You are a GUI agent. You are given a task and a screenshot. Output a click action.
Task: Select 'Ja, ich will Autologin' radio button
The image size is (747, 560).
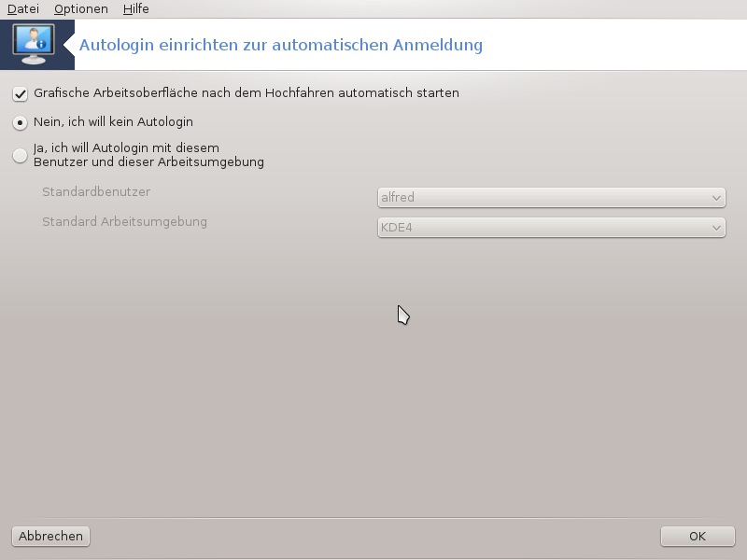tap(20, 155)
